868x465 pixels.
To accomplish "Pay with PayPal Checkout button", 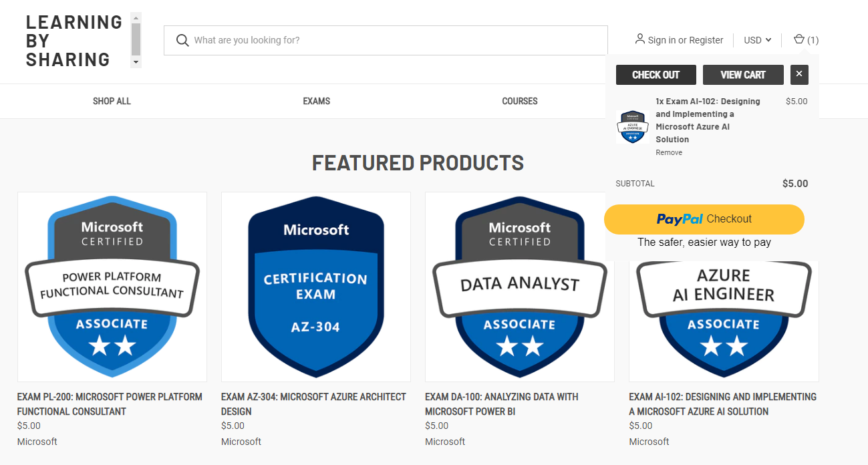I will coord(704,219).
